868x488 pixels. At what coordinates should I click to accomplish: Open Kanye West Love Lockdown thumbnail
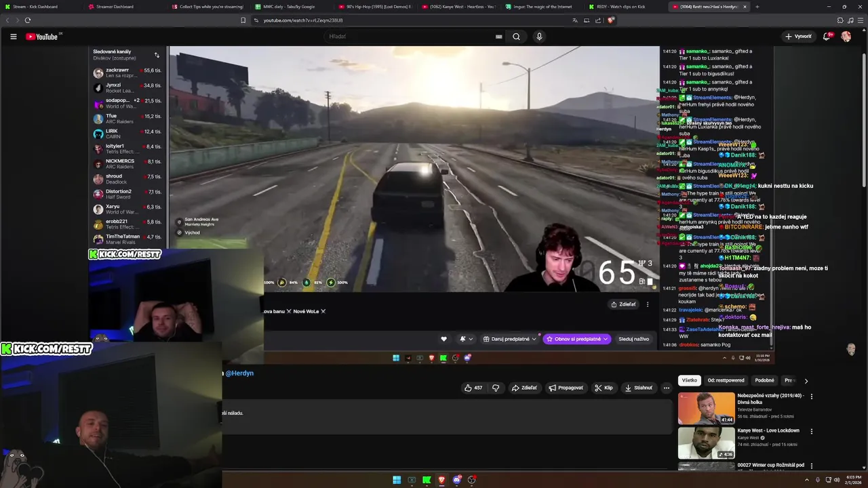[707, 443]
